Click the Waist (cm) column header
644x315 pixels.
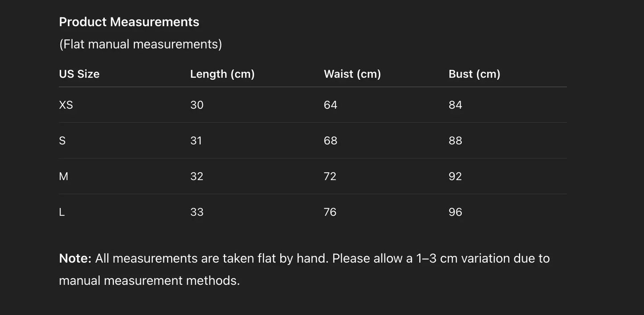coord(352,74)
